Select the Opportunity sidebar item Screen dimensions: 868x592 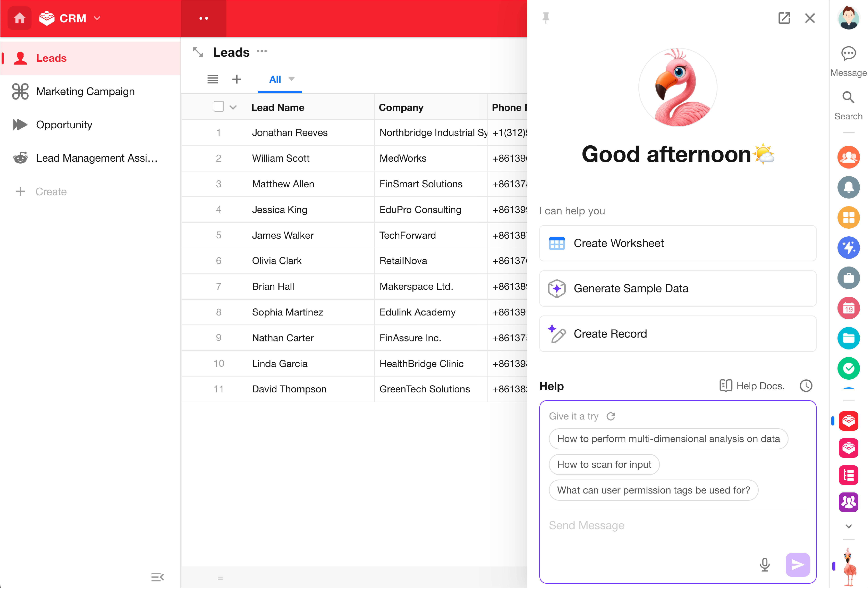[64, 125]
